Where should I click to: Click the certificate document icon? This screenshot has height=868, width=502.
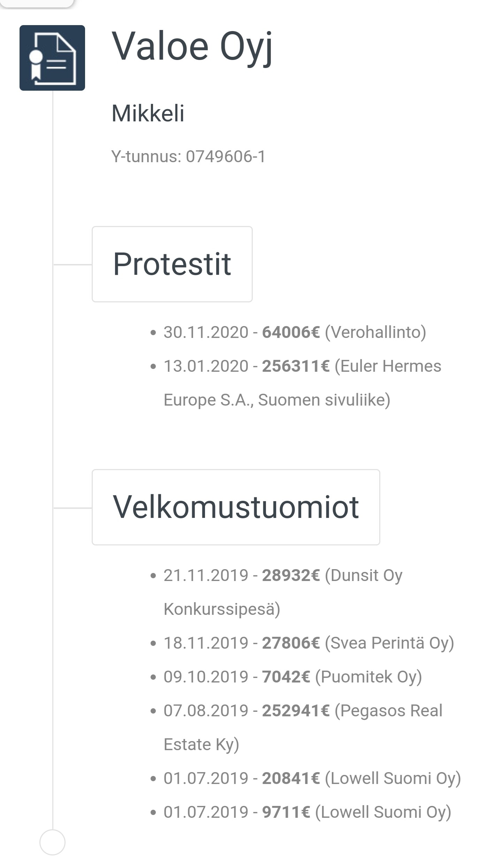pyautogui.click(x=52, y=58)
